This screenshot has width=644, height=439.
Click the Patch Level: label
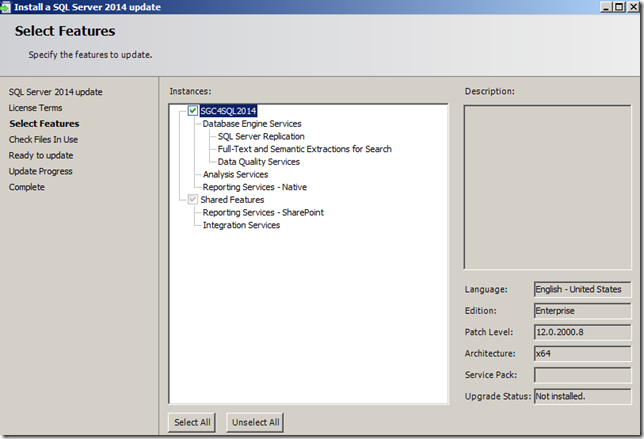489,332
